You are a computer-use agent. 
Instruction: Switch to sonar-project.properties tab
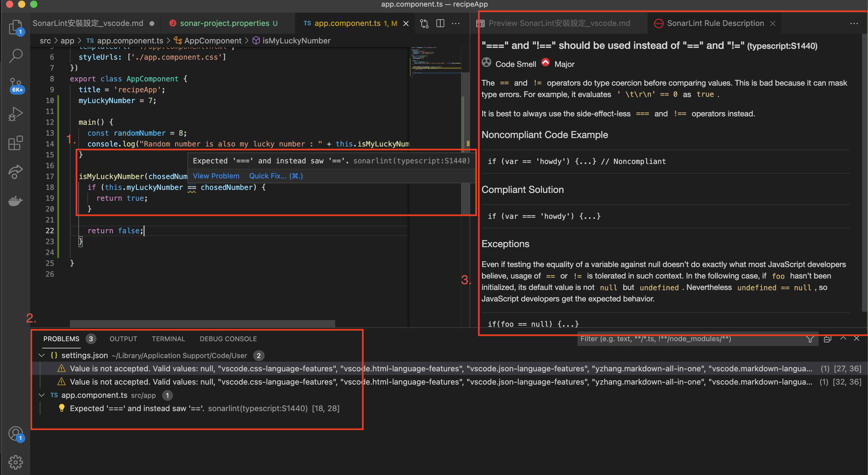tap(228, 23)
